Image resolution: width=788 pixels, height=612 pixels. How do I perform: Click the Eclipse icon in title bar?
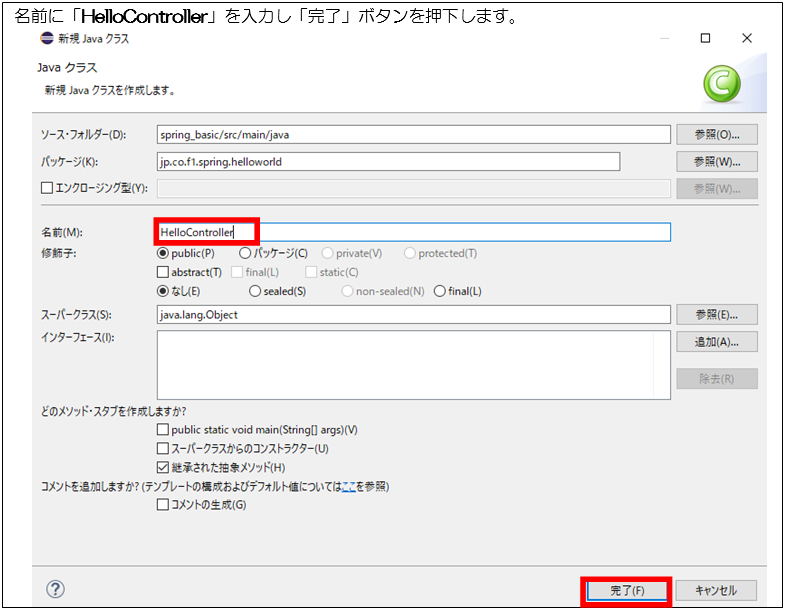(47, 38)
